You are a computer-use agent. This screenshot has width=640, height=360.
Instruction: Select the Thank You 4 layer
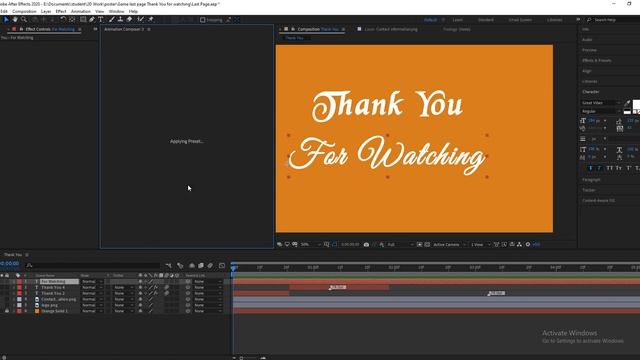[x=53, y=287]
